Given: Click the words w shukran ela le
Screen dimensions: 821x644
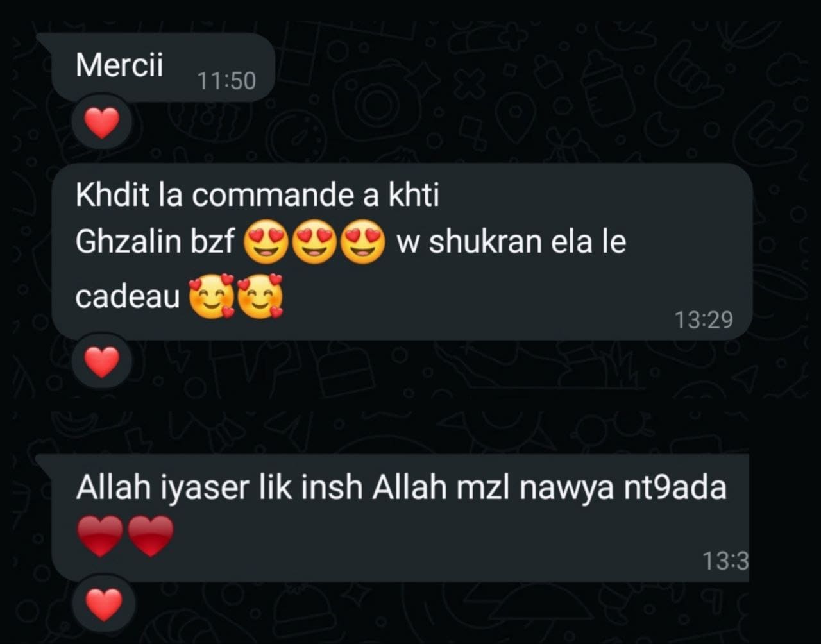Looking at the screenshot, I should tap(511, 244).
